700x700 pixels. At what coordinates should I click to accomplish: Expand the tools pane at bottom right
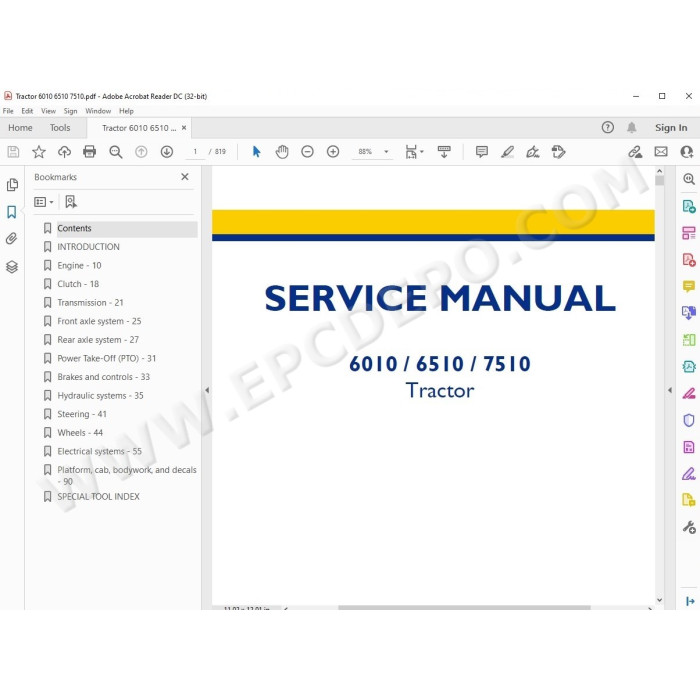click(689, 601)
